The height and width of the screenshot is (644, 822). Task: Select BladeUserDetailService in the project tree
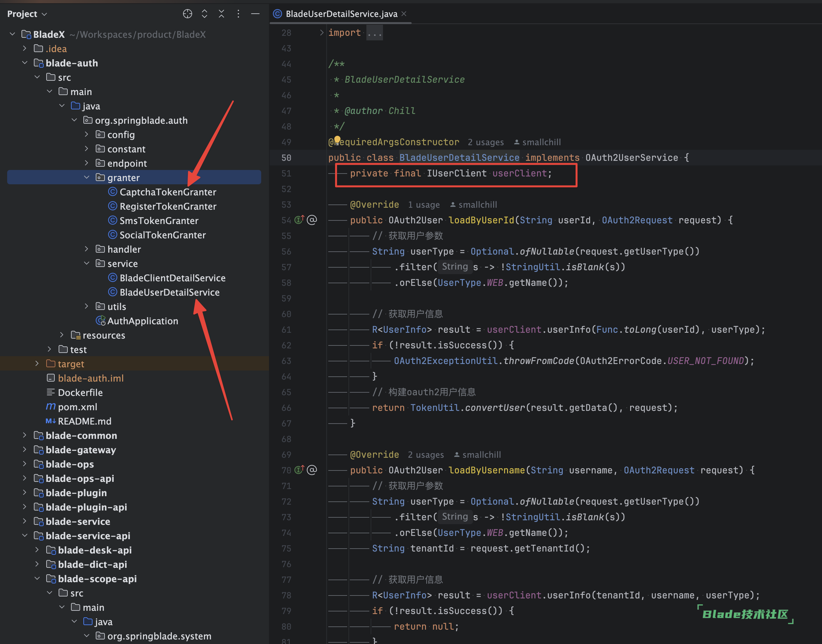click(x=169, y=292)
